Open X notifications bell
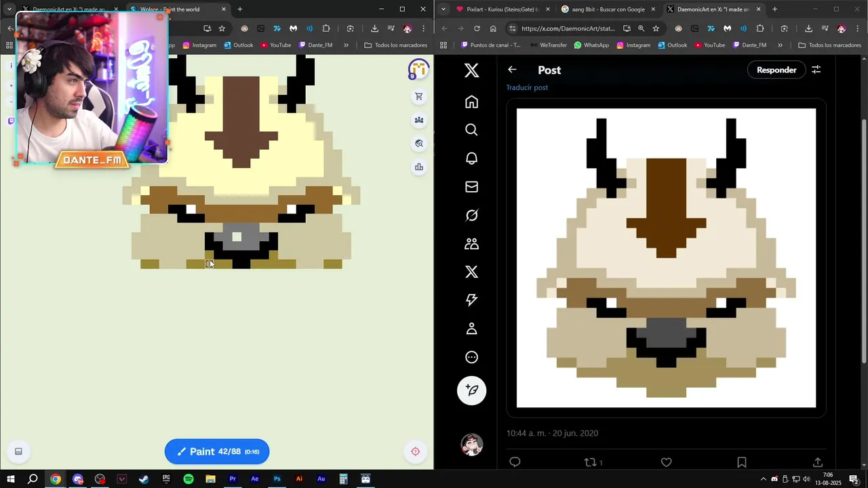 pos(471,158)
